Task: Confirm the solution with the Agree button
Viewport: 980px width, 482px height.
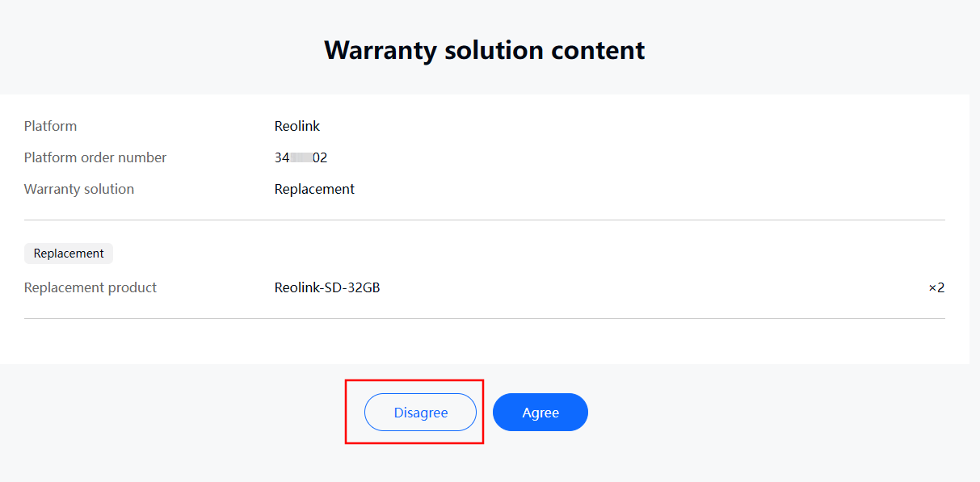Action: 540,413
